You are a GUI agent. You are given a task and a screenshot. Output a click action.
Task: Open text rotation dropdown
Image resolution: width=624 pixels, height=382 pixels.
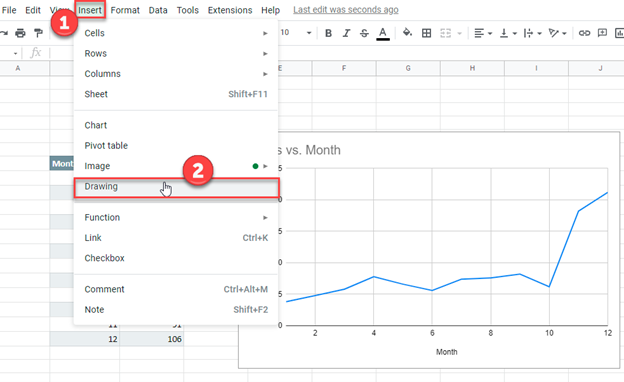557,33
